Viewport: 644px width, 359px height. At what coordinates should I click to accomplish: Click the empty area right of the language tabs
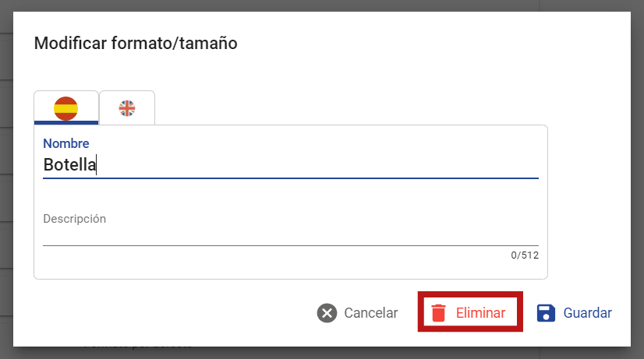(x=351, y=108)
